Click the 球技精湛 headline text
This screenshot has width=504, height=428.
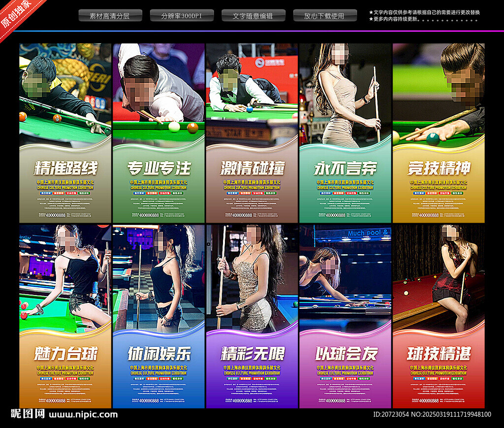pos(439,354)
